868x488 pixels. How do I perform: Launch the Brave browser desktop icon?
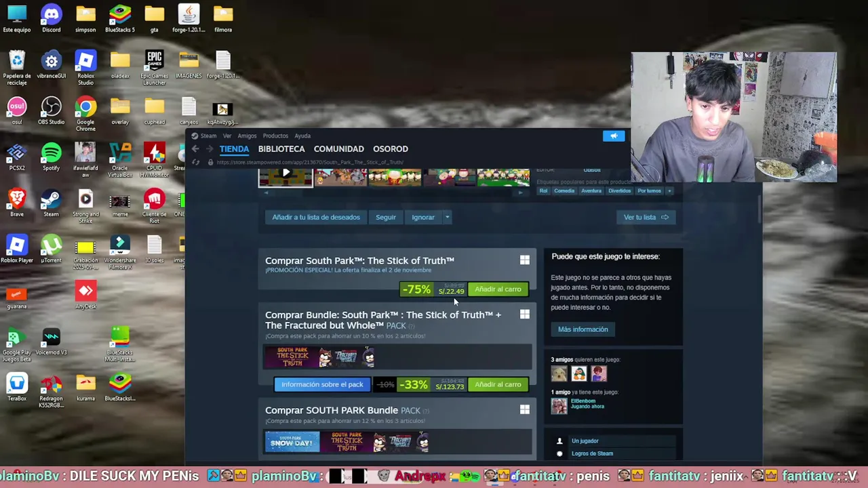17,203
